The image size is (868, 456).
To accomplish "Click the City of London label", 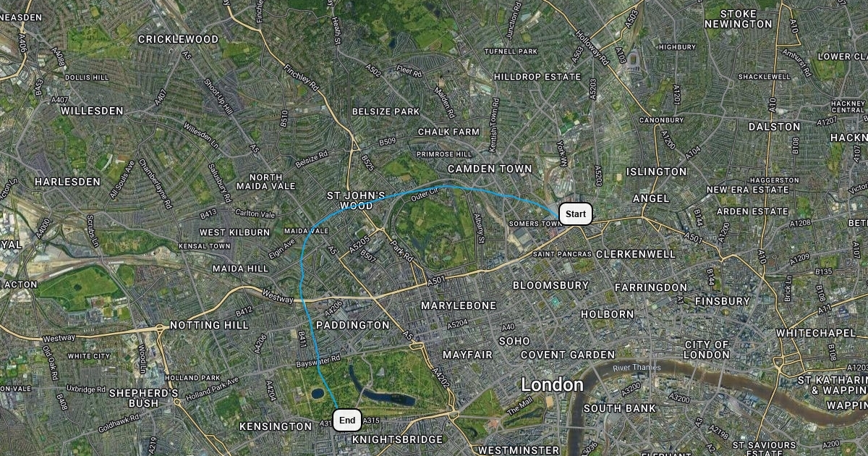I will coord(707,350).
